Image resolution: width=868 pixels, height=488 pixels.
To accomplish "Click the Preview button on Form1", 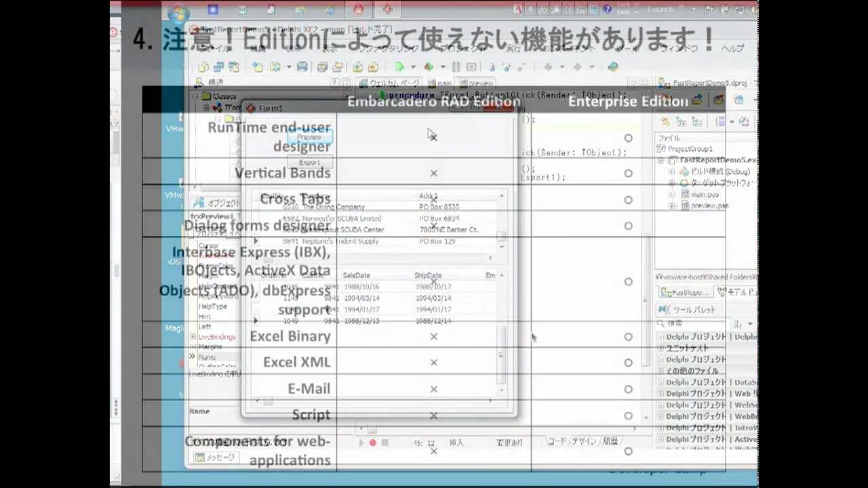I will click(309, 137).
